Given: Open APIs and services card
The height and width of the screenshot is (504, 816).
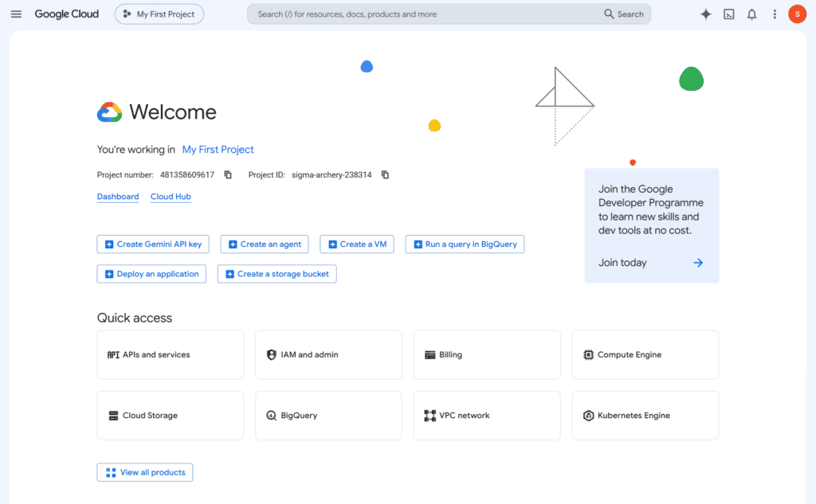Looking at the screenshot, I should tap(171, 355).
